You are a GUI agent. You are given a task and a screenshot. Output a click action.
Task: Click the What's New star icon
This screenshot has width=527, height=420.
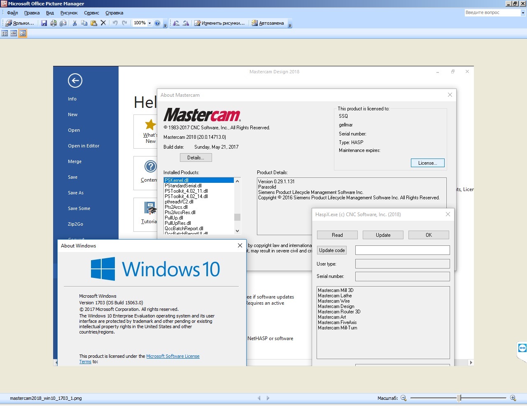[151, 124]
